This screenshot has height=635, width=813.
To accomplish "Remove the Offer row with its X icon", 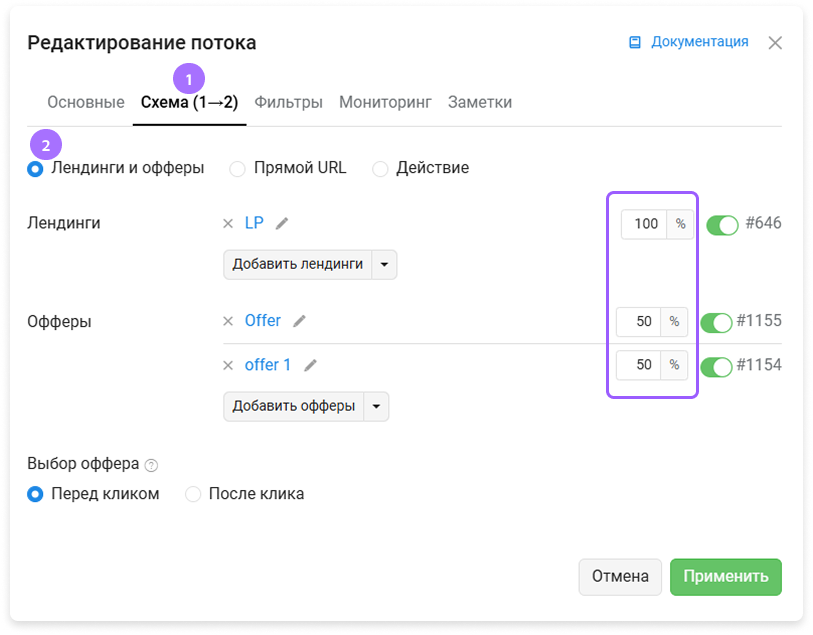I will coord(228,321).
